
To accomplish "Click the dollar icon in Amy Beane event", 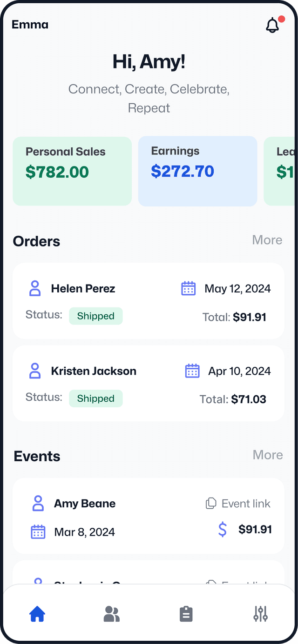I will (x=223, y=530).
